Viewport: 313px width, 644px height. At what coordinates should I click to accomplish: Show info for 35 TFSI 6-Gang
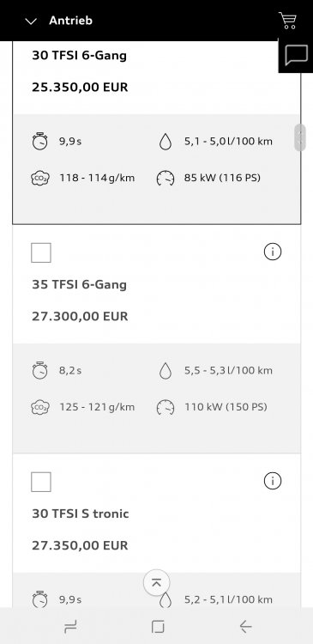[x=273, y=252]
